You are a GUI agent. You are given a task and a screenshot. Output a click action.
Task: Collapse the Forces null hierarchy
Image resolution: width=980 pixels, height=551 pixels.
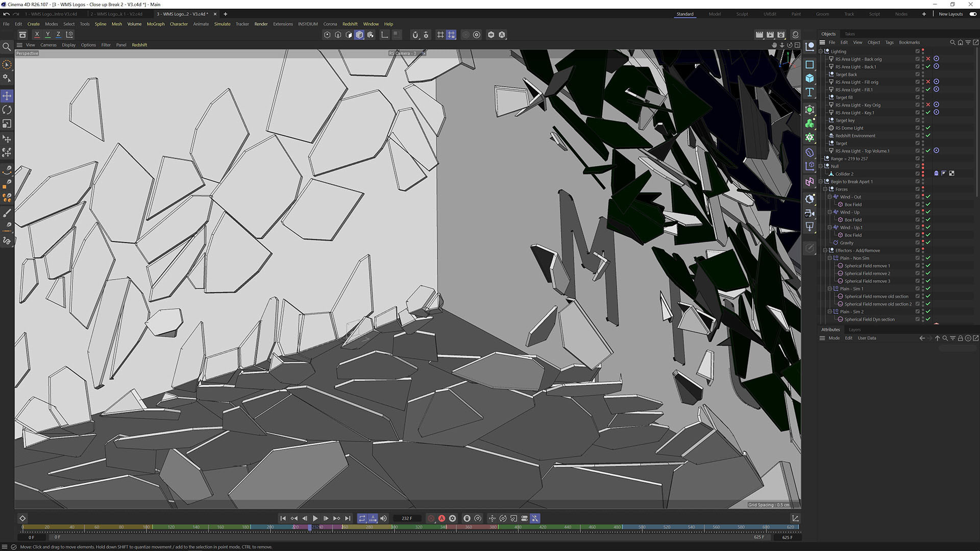825,189
